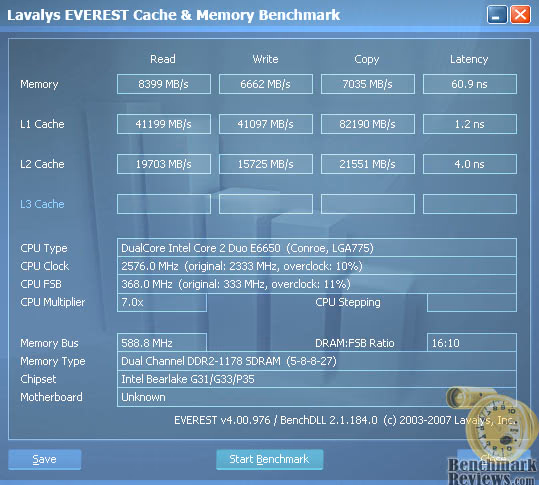539x485 pixels.
Task: Click the CPU FSB field 368.0 MHz
Action: click(317, 284)
